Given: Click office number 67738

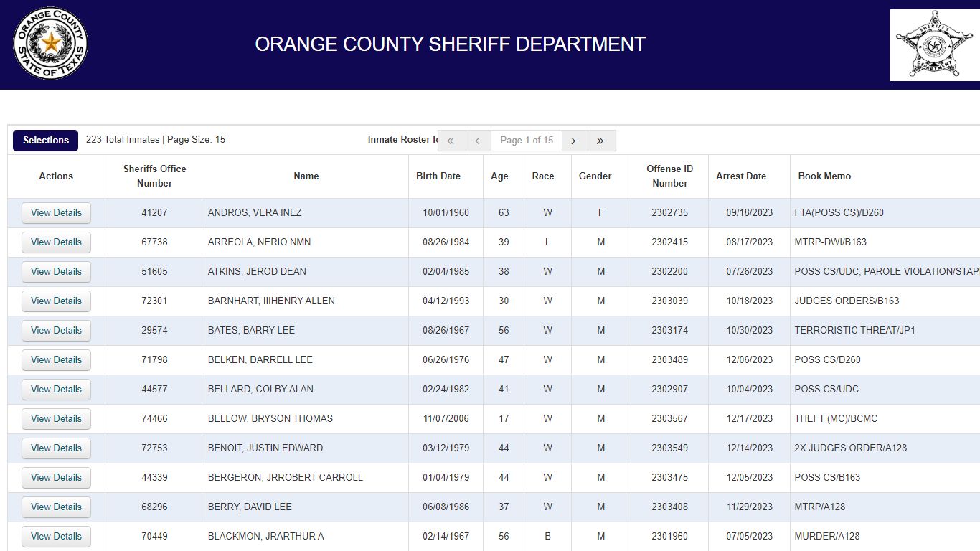Looking at the screenshot, I should tap(154, 242).
